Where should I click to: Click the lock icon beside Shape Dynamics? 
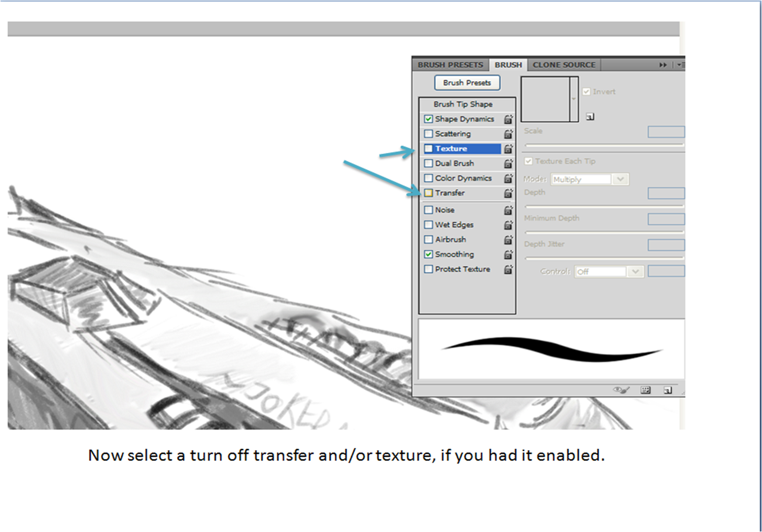(x=508, y=119)
